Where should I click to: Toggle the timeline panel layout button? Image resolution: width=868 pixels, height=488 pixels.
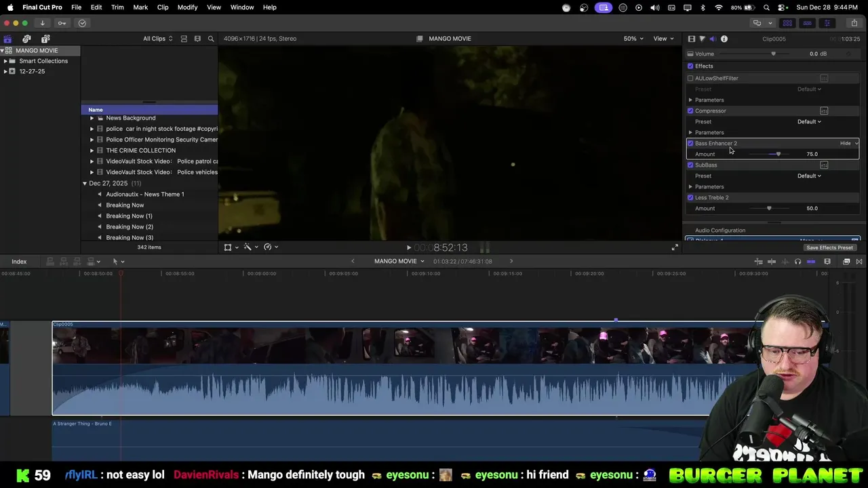tap(807, 23)
